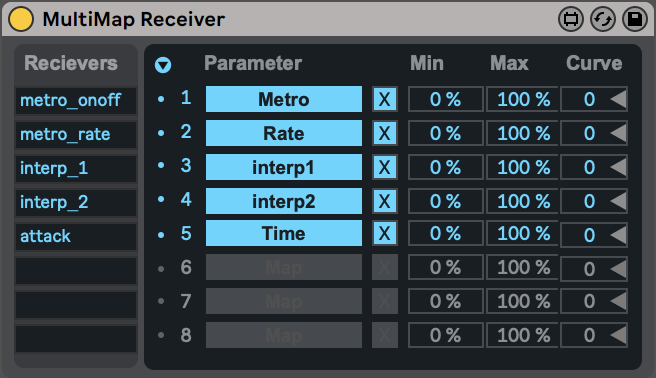
Task: Click the empty Map button in row 6
Action: tap(284, 267)
